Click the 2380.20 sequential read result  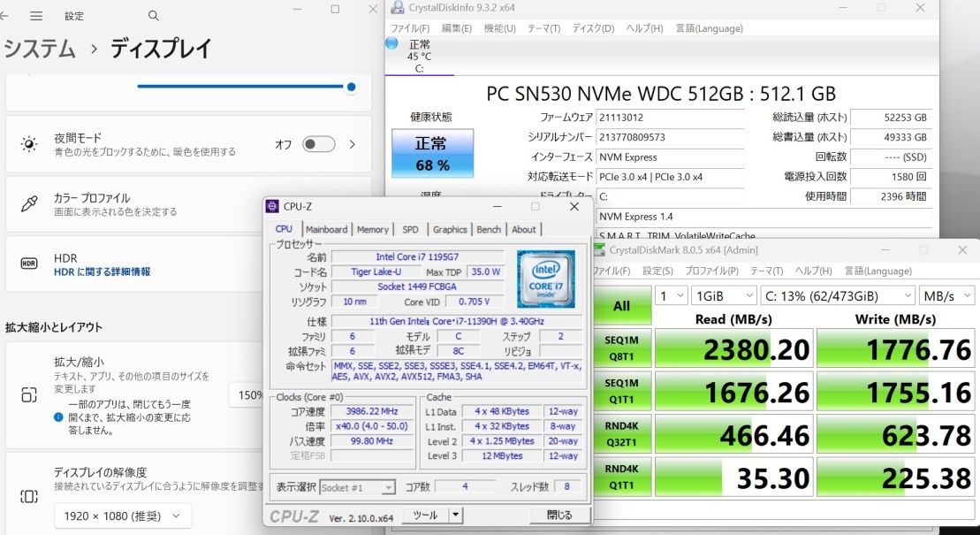733,348
